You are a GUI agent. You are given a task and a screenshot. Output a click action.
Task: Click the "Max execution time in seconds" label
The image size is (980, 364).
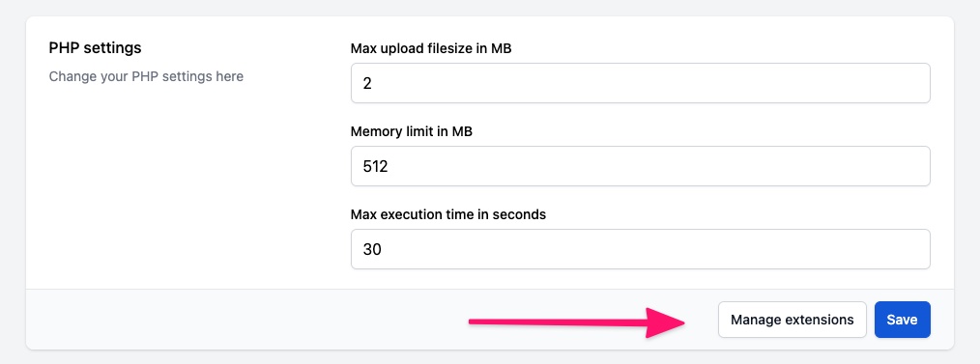(448, 214)
